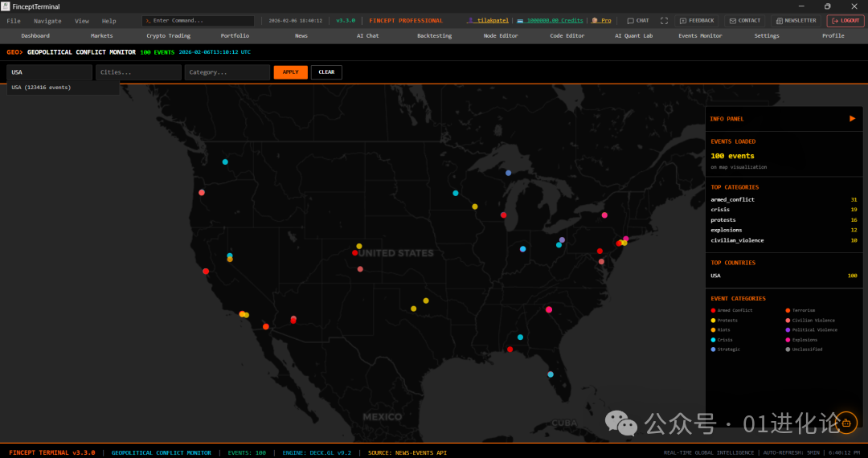
Task: Open the Navigate menu
Action: pyautogui.click(x=47, y=21)
